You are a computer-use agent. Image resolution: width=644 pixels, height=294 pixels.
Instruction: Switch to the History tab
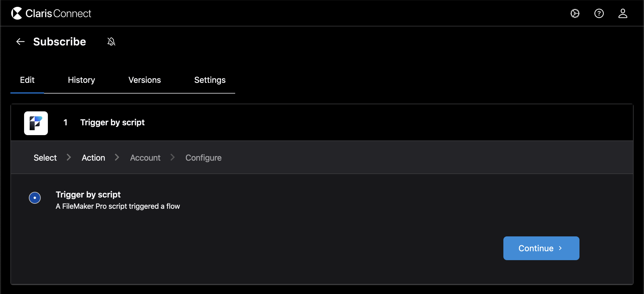point(81,80)
